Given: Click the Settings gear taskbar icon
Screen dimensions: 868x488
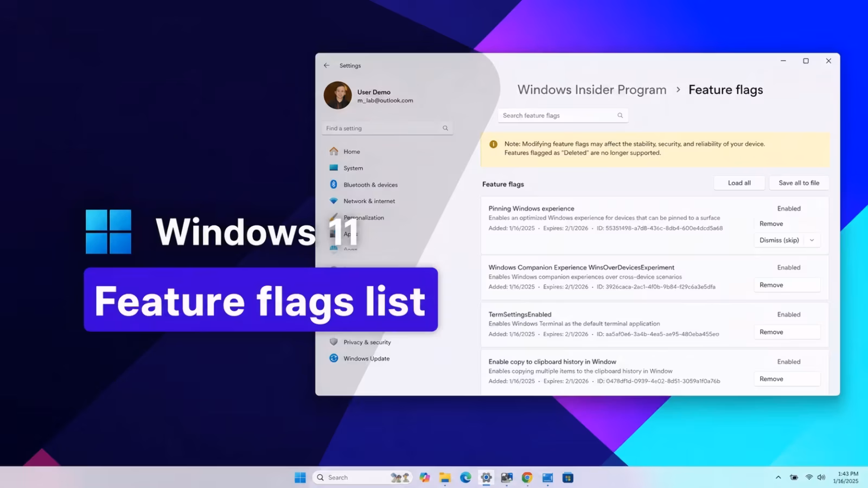Looking at the screenshot, I should tap(486, 478).
